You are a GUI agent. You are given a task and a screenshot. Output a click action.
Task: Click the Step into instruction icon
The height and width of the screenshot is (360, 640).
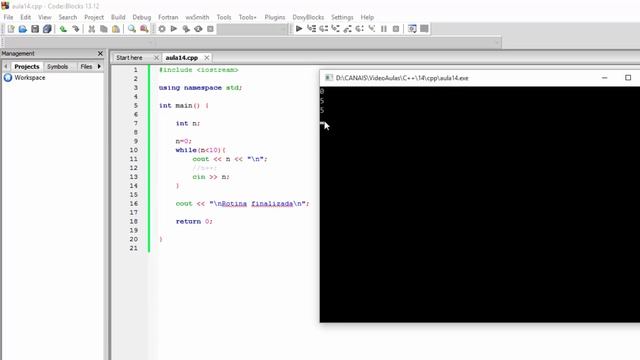click(x=372, y=29)
